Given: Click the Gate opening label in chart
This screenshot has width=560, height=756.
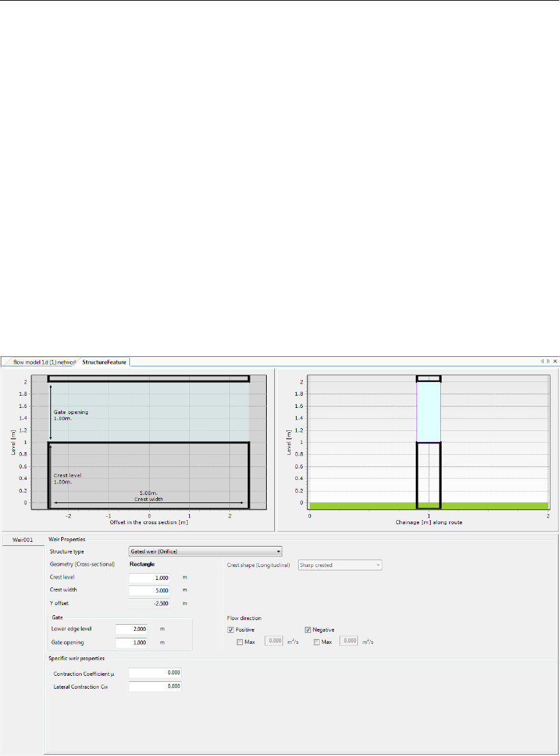Looking at the screenshot, I should tap(71, 415).
